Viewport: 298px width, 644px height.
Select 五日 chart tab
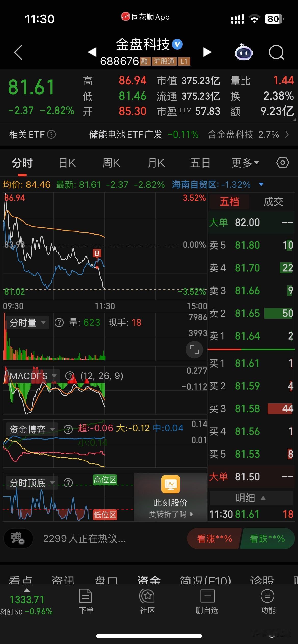(x=200, y=163)
